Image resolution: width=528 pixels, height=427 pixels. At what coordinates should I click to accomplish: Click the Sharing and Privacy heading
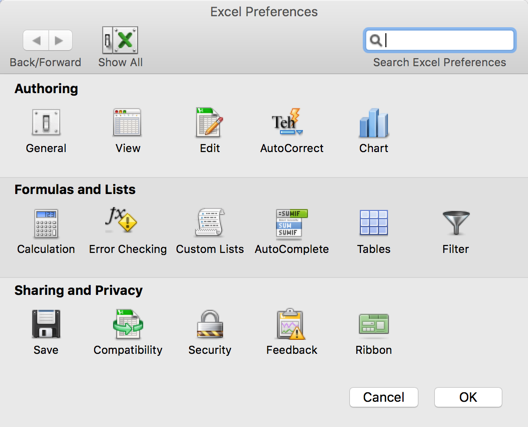tap(78, 290)
